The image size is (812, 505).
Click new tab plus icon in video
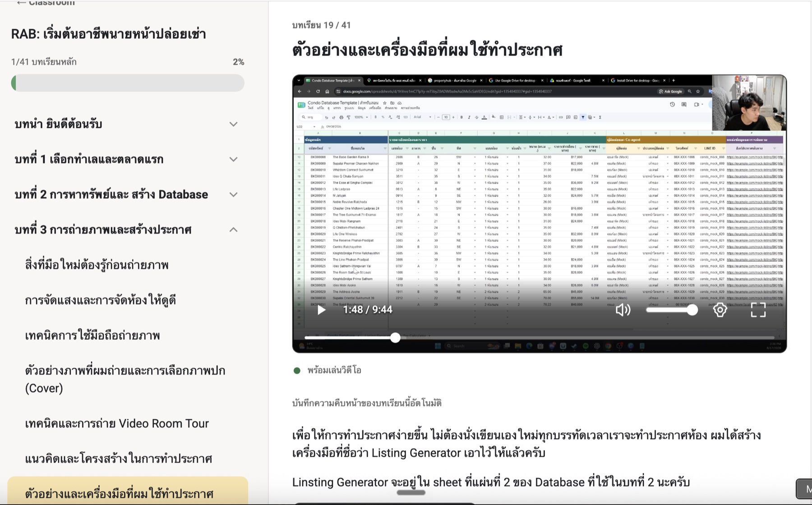pos(674,81)
